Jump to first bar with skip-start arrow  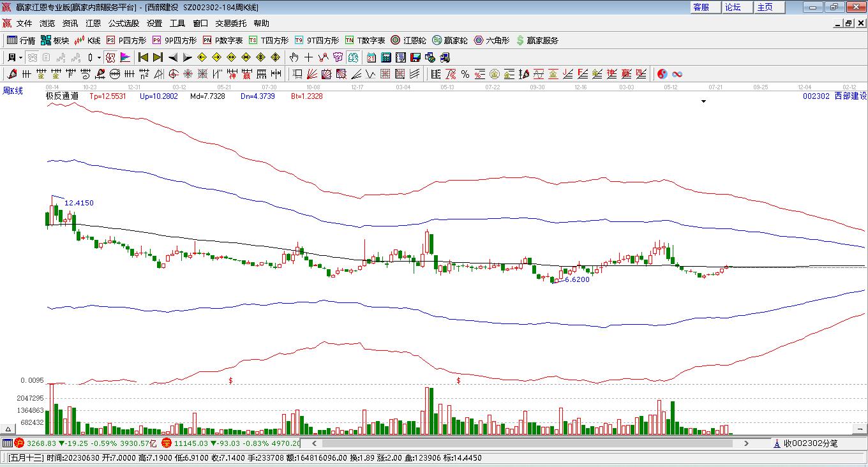coord(143,57)
